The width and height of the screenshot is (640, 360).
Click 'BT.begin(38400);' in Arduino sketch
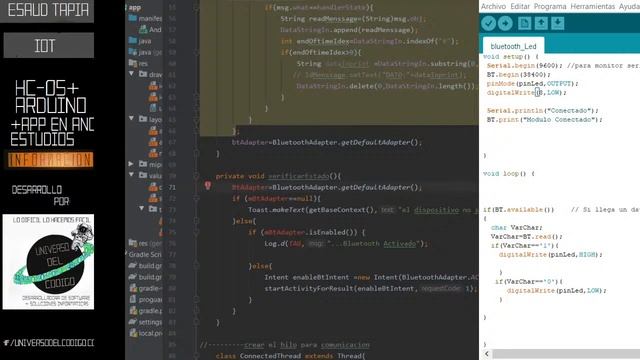(518, 74)
